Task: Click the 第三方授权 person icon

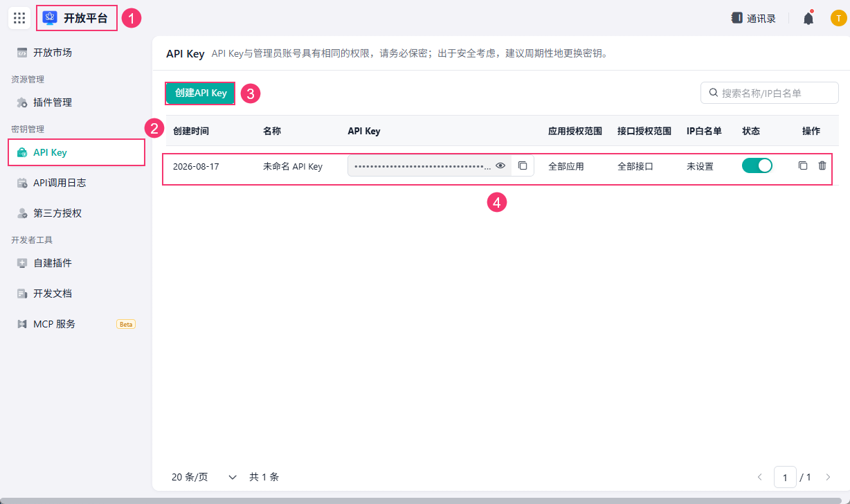Action: pyautogui.click(x=22, y=213)
